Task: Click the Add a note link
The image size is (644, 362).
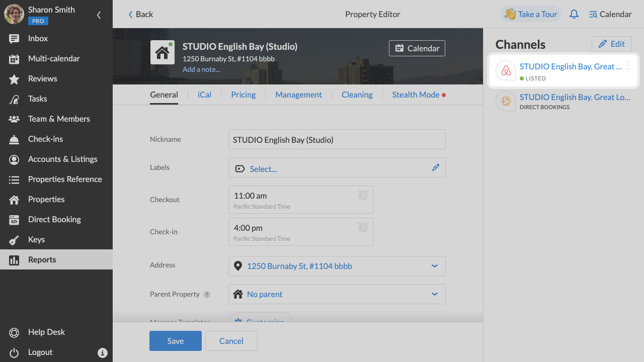Action: tap(201, 69)
